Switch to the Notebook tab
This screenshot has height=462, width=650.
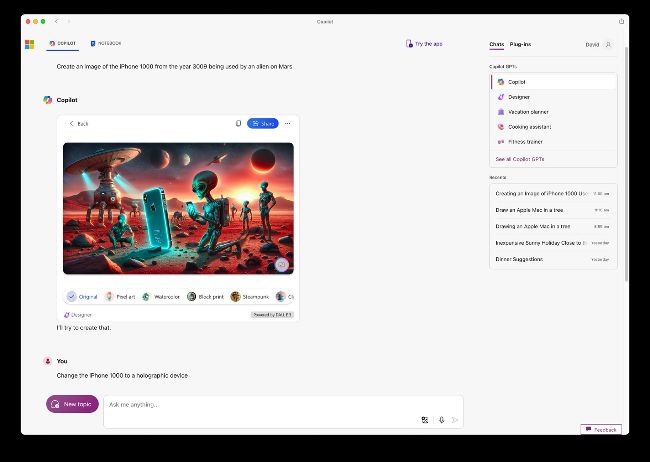tap(106, 44)
